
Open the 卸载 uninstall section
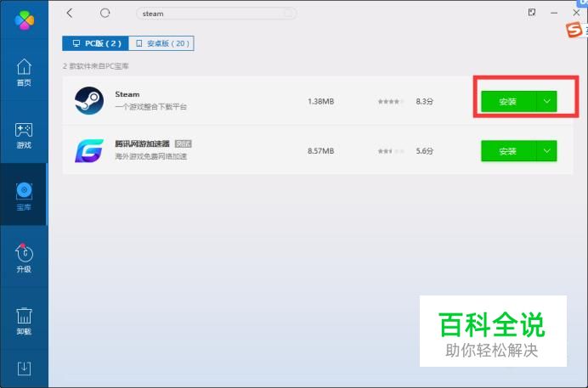24,321
